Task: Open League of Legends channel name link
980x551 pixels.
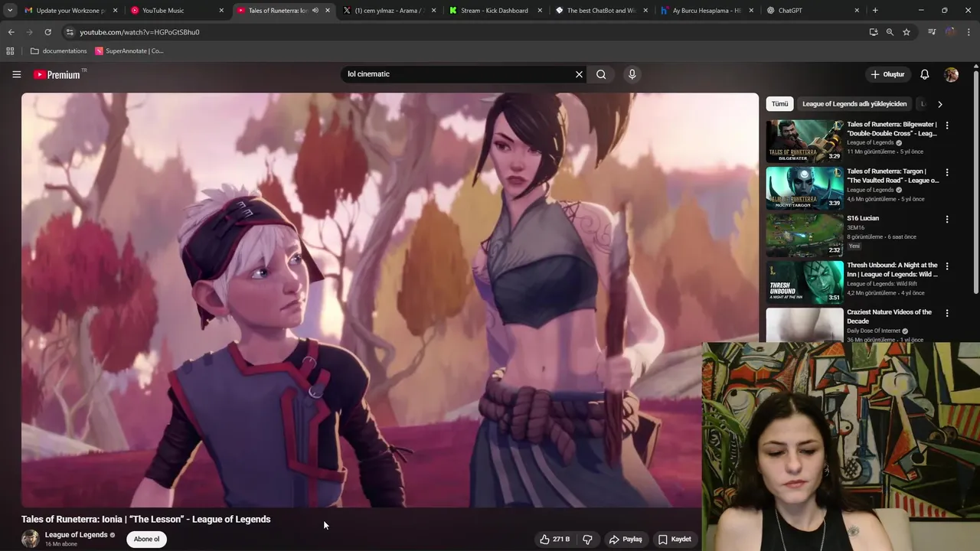Action: (x=76, y=535)
